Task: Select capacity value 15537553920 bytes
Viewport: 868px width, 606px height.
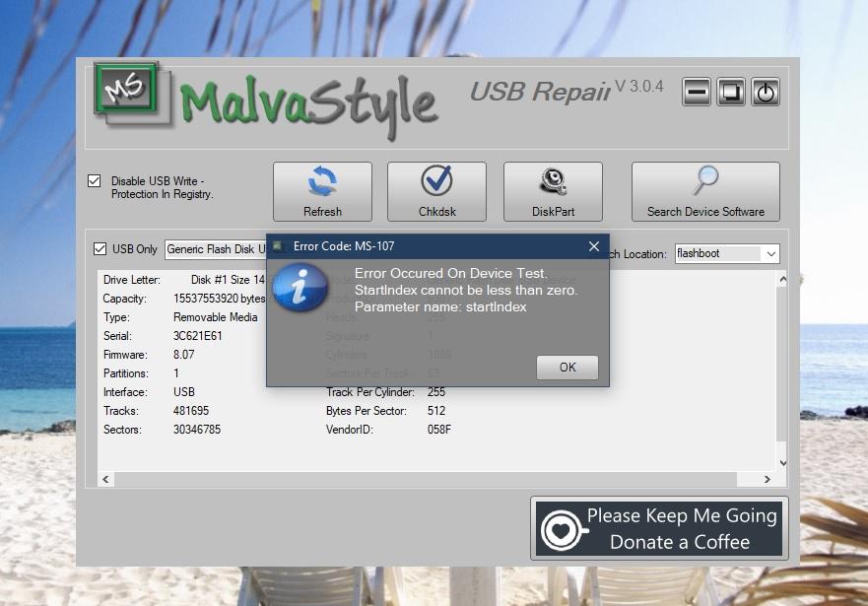Action: point(219,299)
